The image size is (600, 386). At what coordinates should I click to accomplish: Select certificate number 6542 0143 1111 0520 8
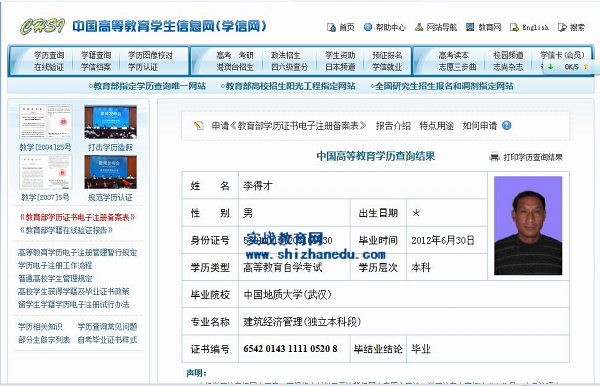(290, 349)
